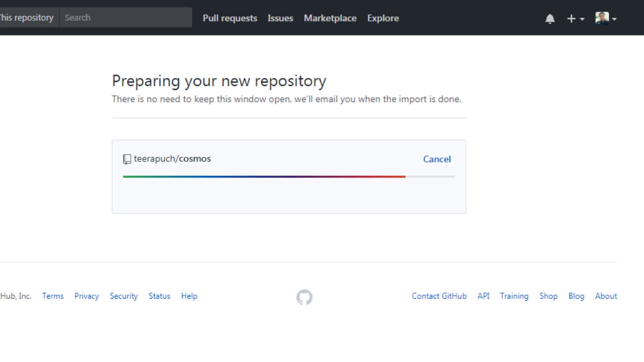Open the notifications bell icon

(550, 19)
